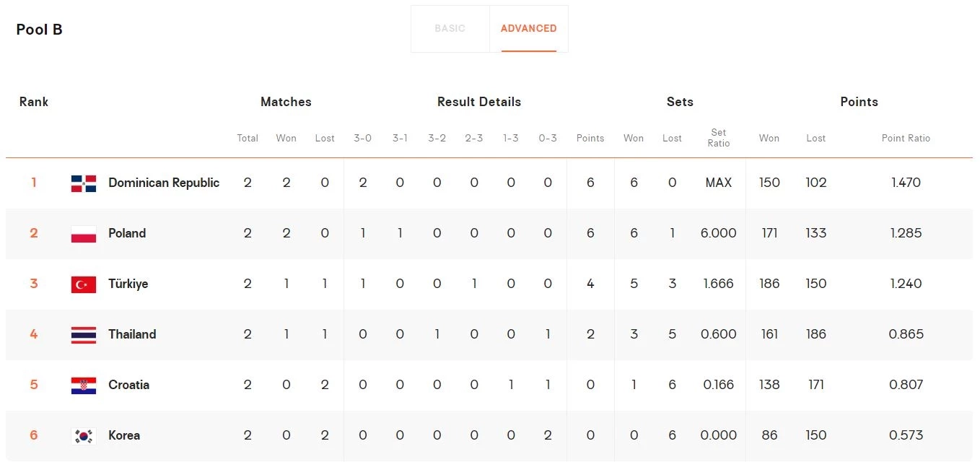The image size is (980, 475).
Task: Click the Dominican Republic flag icon
Action: click(84, 183)
